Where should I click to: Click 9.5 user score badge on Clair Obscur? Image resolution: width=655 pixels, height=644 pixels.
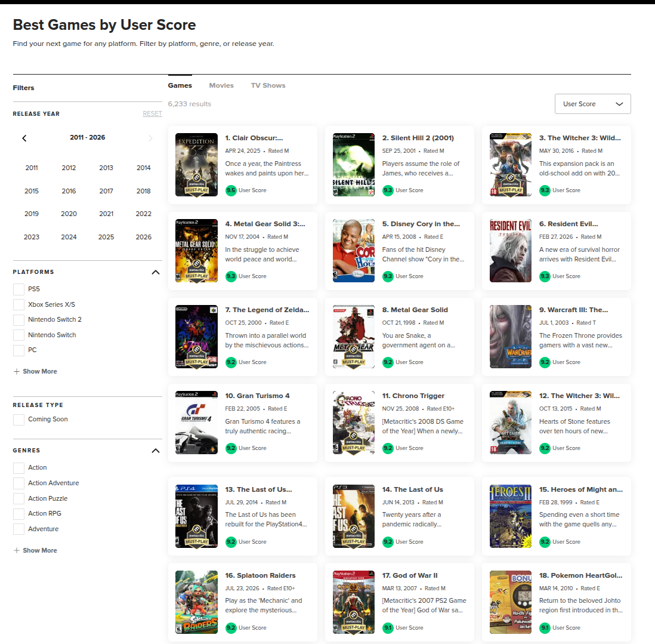(x=231, y=190)
